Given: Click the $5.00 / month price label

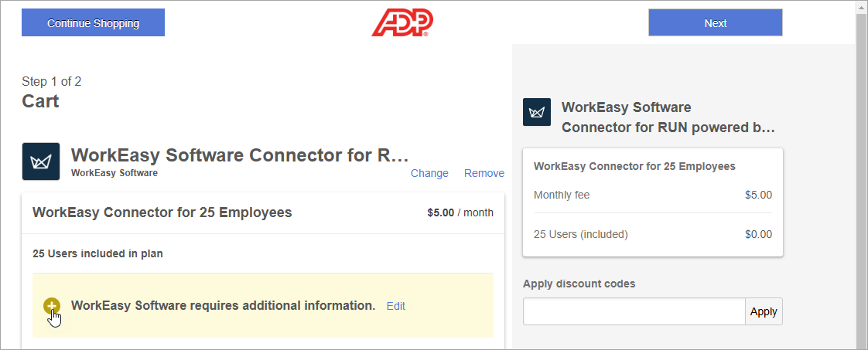Looking at the screenshot, I should (460, 212).
